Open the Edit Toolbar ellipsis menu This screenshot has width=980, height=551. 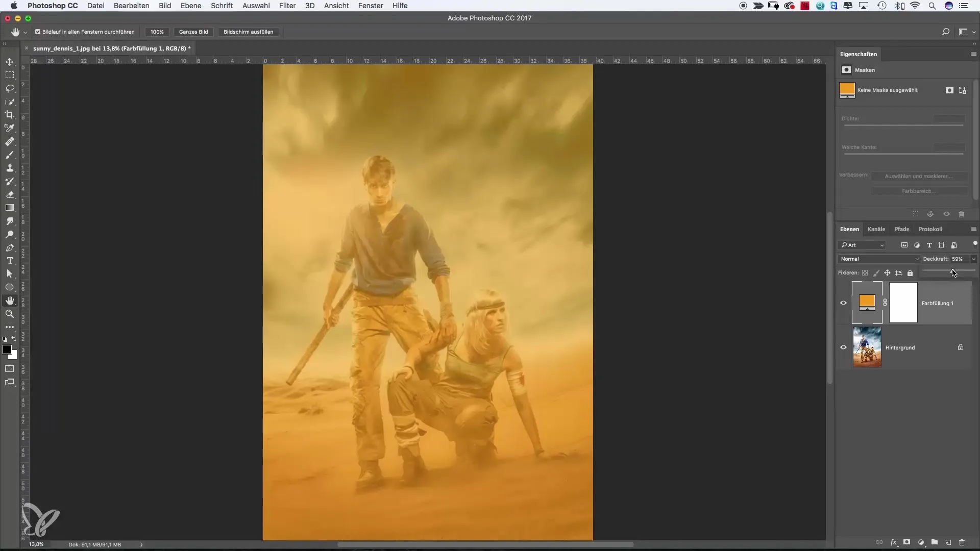click(x=10, y=327)
